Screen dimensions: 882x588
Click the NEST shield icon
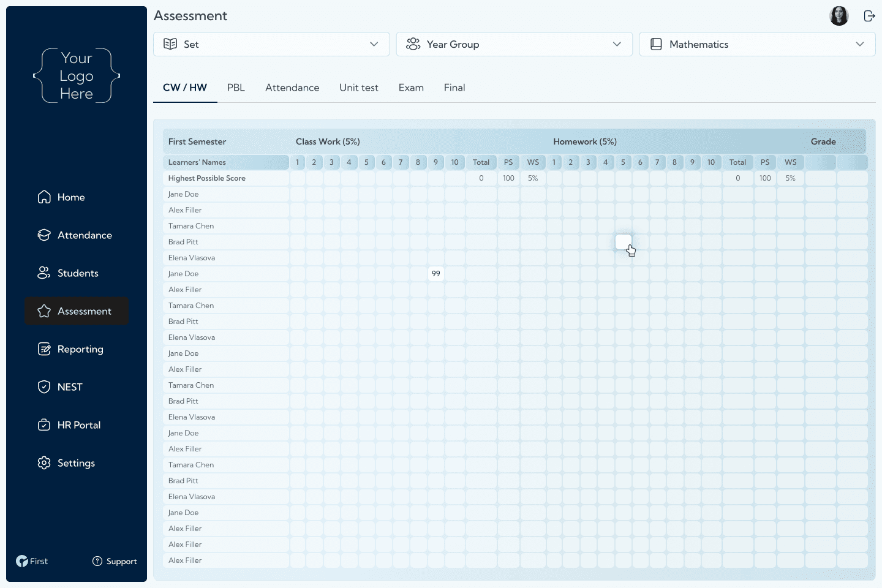pos(43,386)
